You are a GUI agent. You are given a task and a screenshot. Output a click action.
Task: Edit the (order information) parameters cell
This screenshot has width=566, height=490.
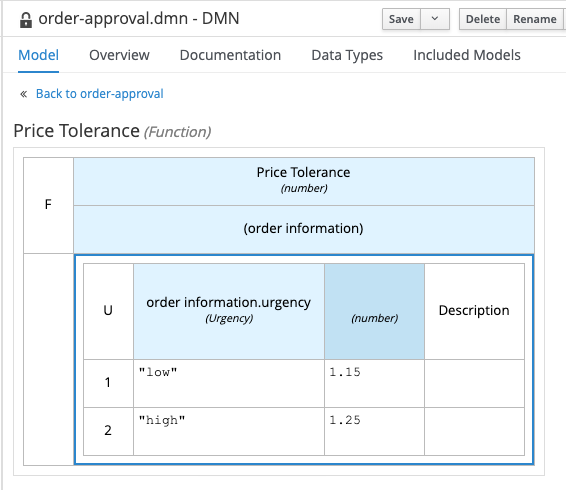pyautogui.click(x=304, y=229)
